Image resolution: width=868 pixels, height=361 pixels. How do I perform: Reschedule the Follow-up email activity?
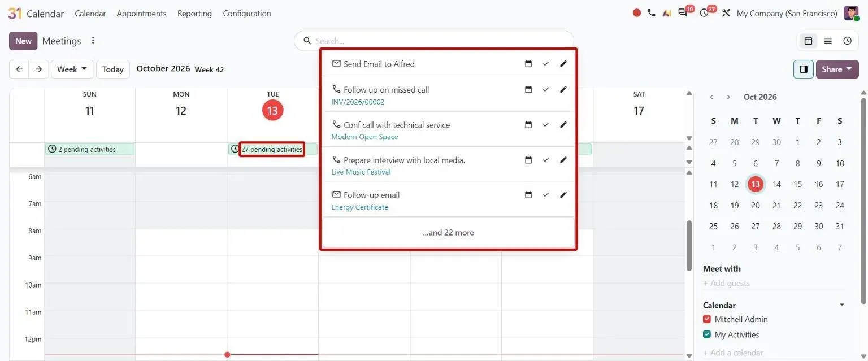tap(528, 195)
